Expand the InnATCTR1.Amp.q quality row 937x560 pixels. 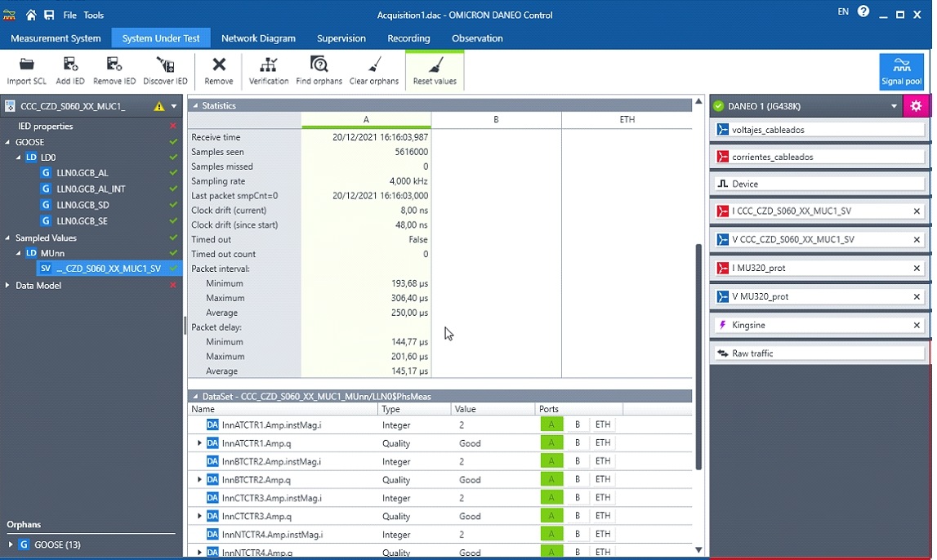tap(199, 443)
